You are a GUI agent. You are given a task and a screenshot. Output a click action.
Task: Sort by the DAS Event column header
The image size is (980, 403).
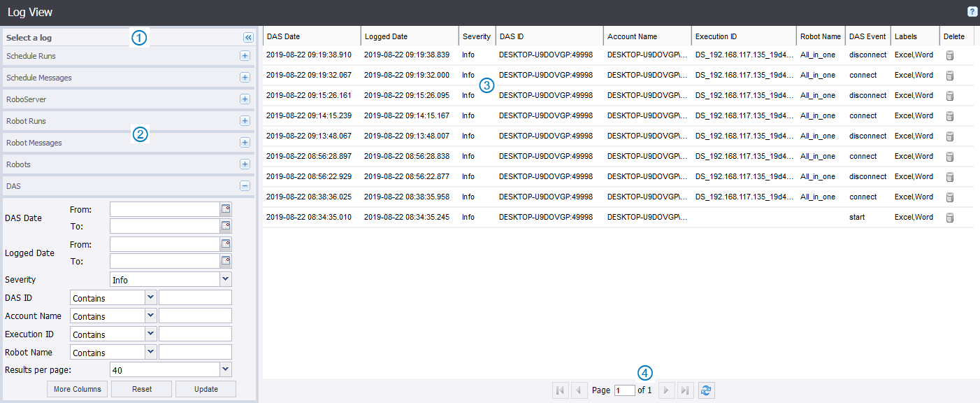pyautogui.click(x=867, y=36)
